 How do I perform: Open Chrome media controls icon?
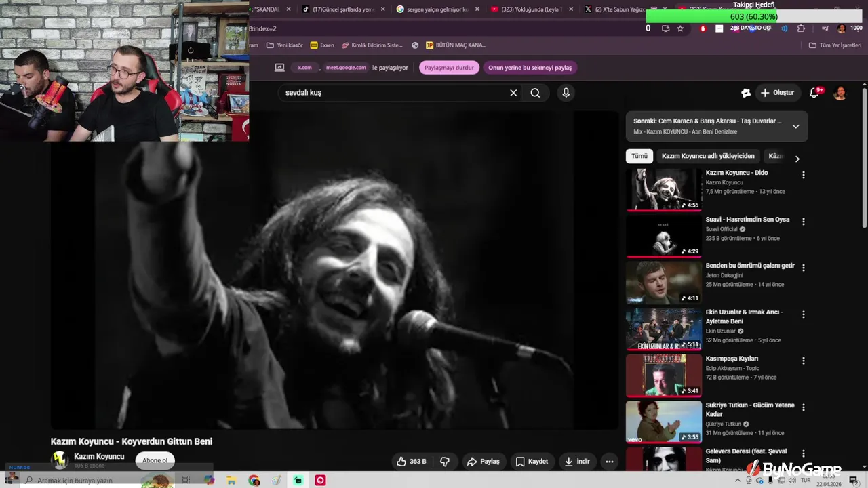(x=825, y=28)
